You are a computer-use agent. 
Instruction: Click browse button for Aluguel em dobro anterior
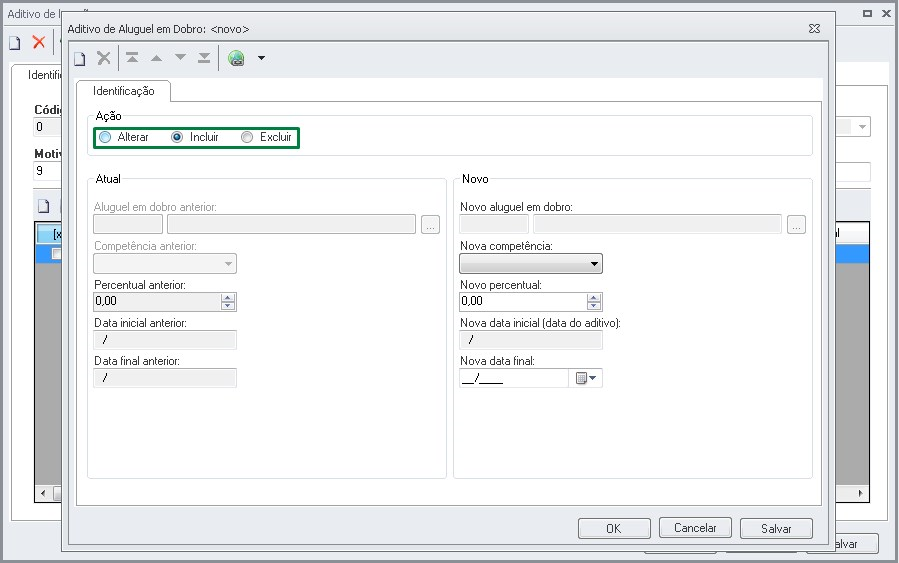431,224
